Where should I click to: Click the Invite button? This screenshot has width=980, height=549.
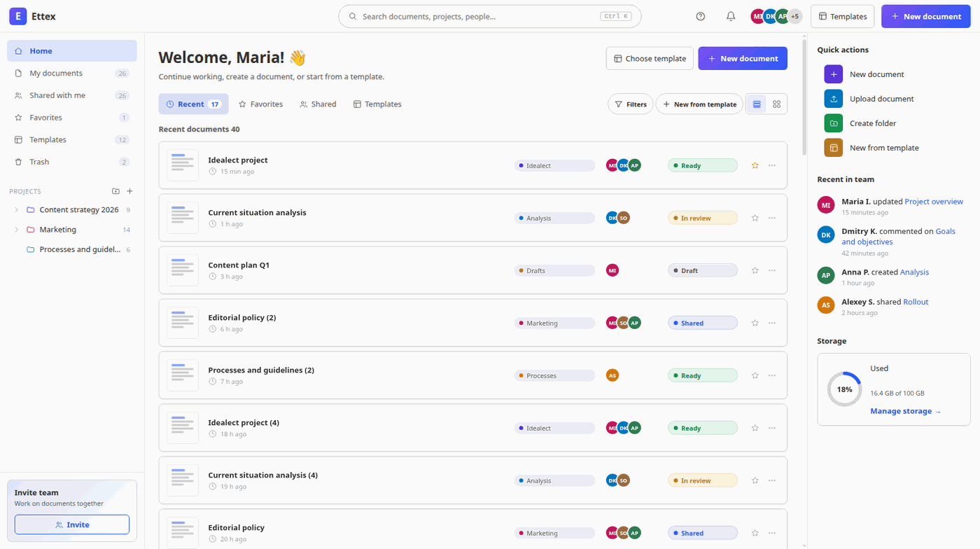point(72,524)
